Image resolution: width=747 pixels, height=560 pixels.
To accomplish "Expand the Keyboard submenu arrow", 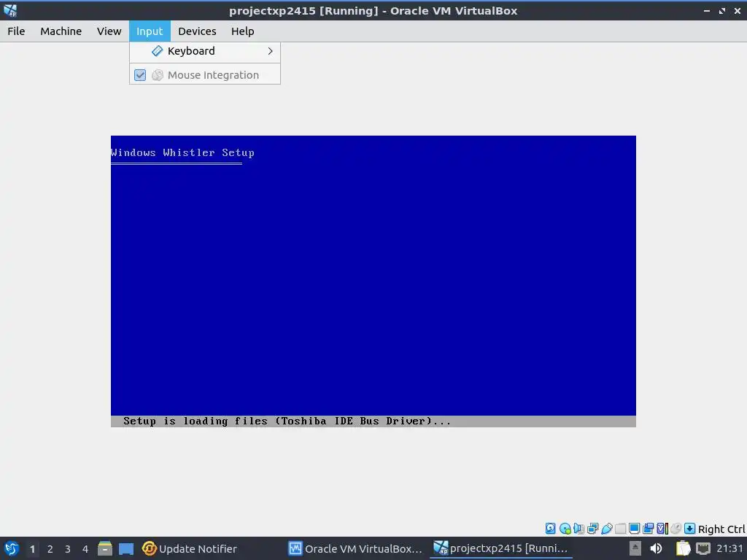I will (x=270, y=51).
